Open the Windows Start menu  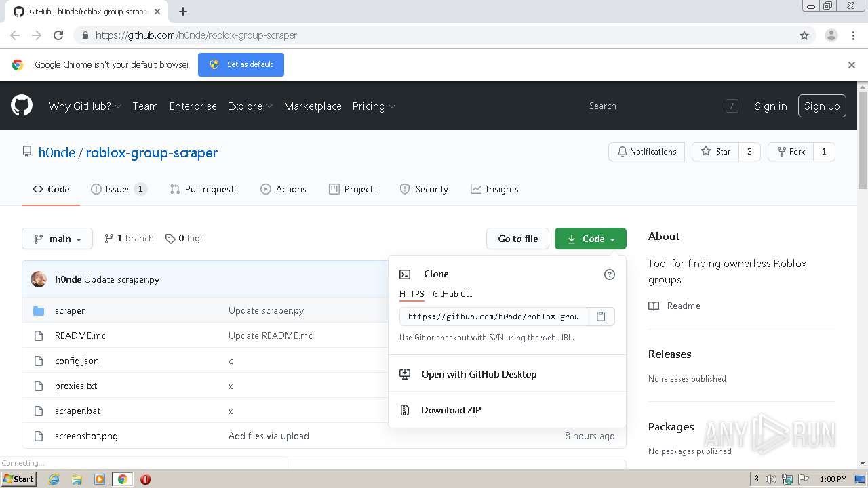(19, 479)
